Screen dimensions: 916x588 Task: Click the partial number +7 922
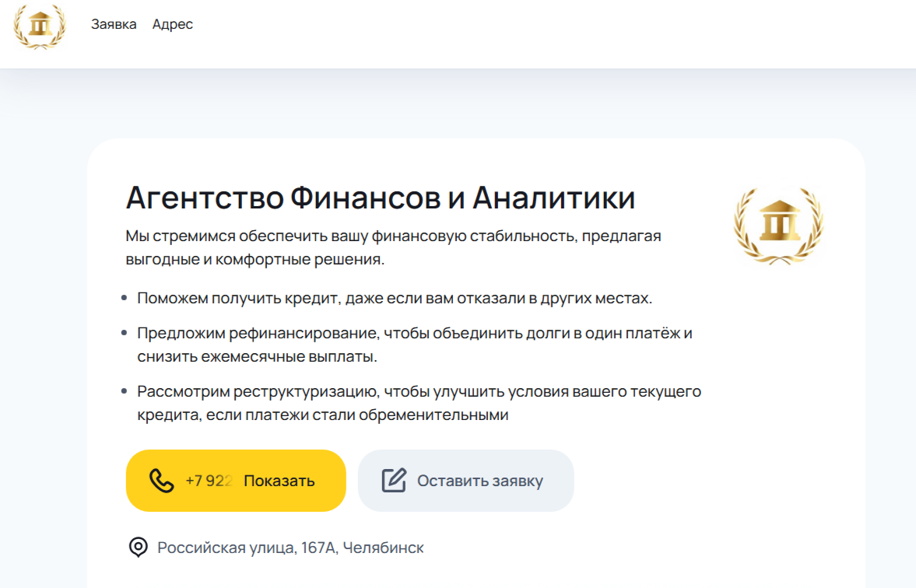[209, 481]
